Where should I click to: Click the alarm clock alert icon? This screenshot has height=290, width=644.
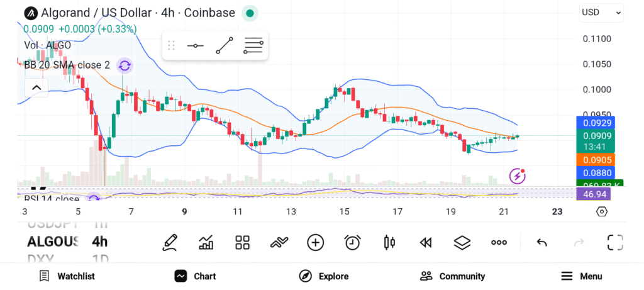[352, 242]
